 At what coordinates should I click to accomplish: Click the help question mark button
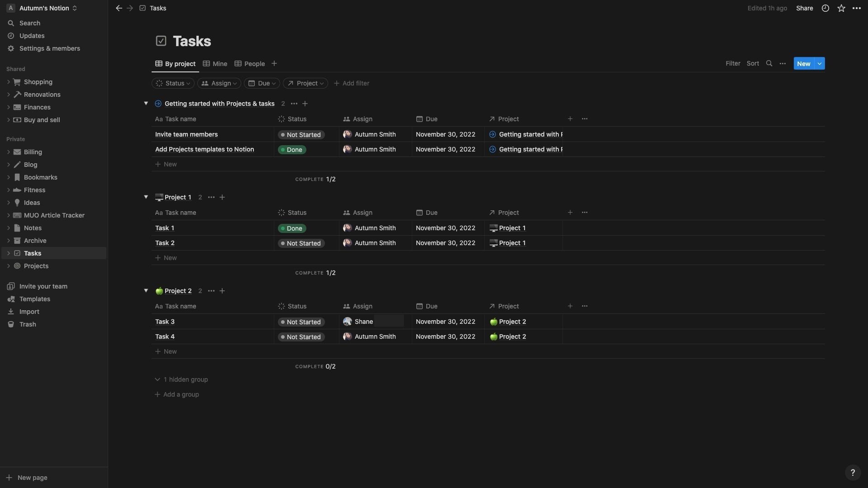pos(853,473)
